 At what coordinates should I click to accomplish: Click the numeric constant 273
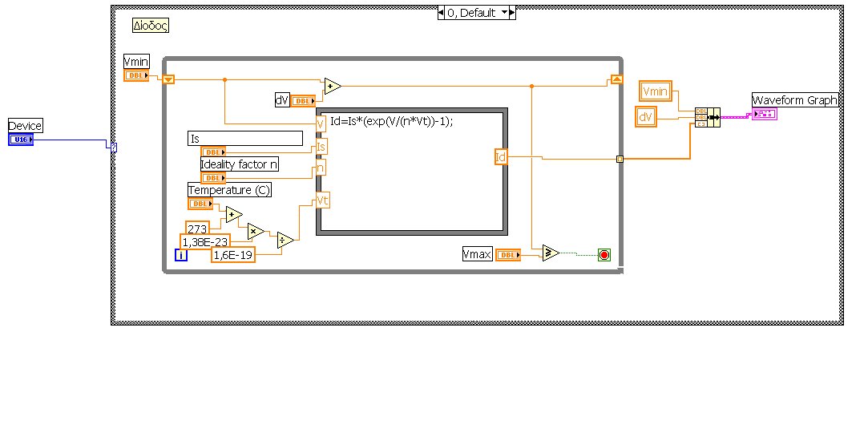coord(197,229)
